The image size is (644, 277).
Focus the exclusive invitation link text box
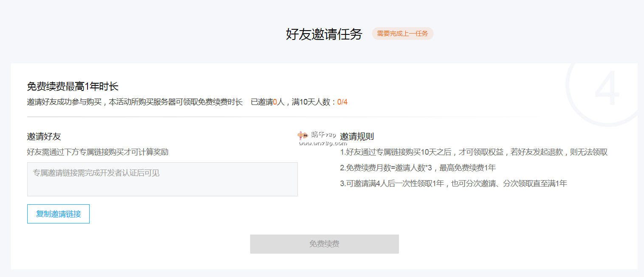click(x=162, y=179)
